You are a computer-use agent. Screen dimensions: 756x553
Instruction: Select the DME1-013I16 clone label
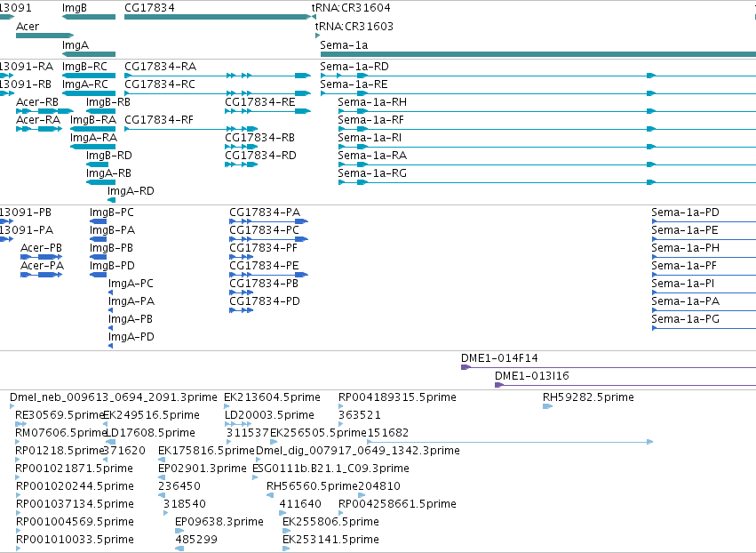532,376
